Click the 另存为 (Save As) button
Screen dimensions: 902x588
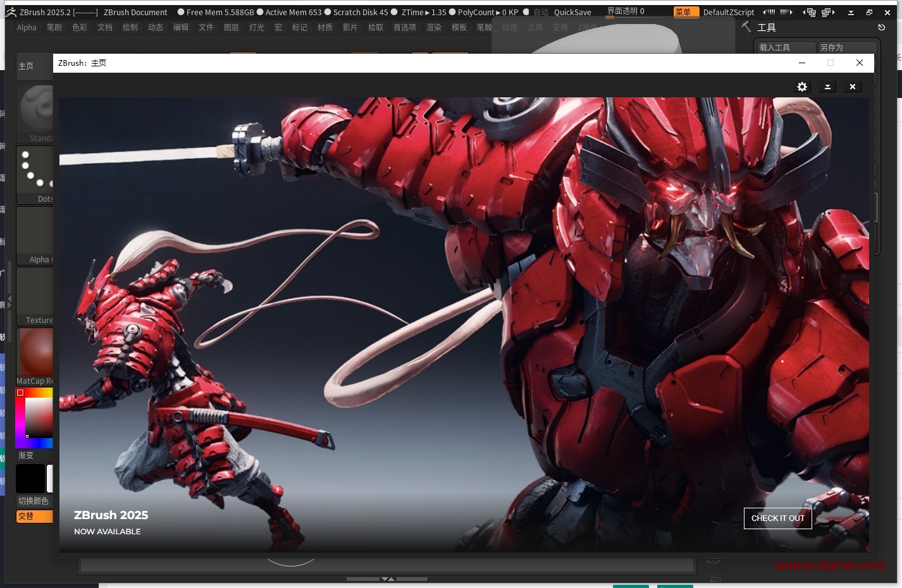pos(846,47)
